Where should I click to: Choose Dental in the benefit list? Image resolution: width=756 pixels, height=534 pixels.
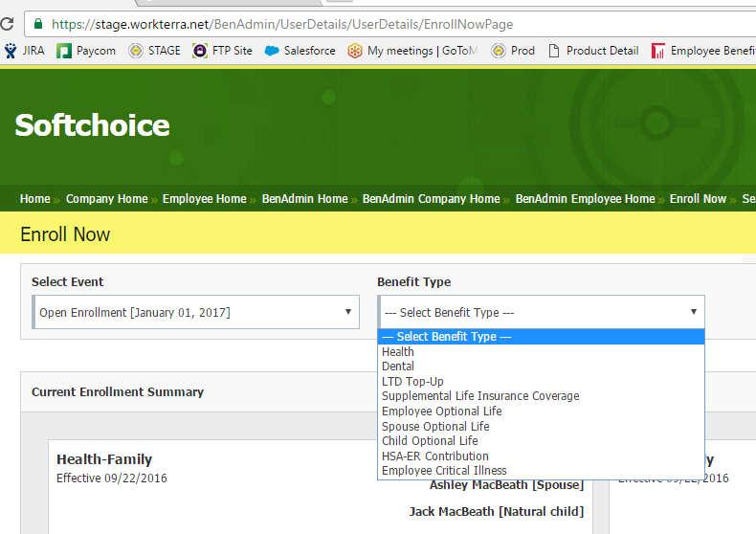(398, 366)
